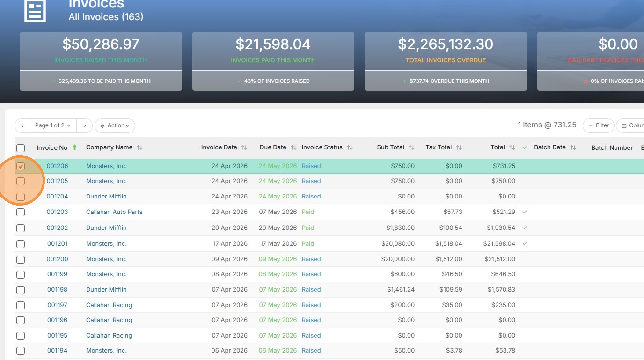This screenshot has height=360, width=644.
Task: Open invoice 001194
Action: pos(57,350)
